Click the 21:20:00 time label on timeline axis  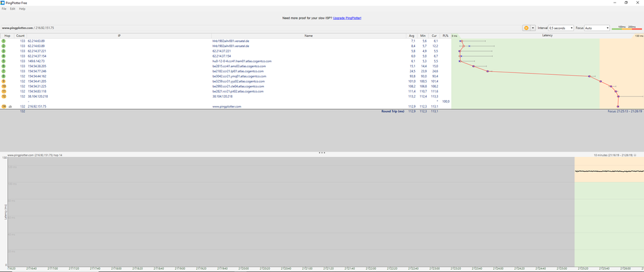[245, 268]
